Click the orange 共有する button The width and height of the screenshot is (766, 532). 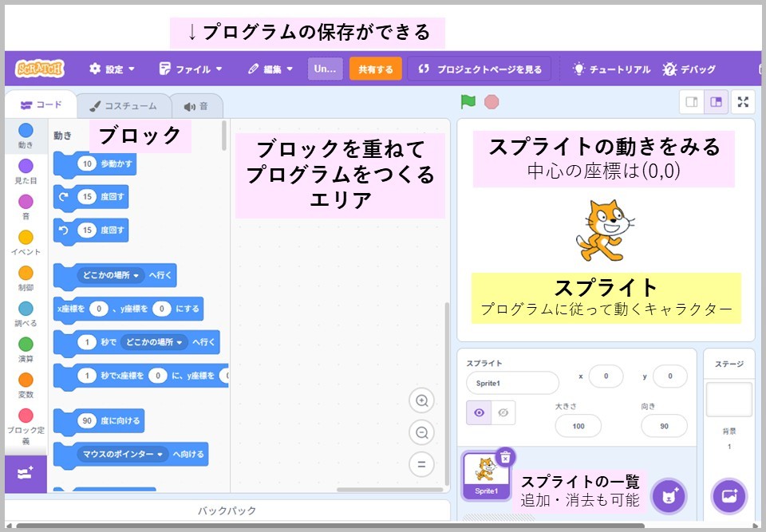[375, 69]
